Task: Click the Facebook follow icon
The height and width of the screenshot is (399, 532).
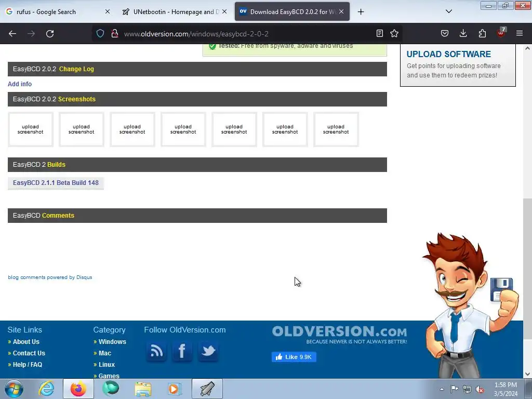Action: pyautogui.click(x=182, y=351)
